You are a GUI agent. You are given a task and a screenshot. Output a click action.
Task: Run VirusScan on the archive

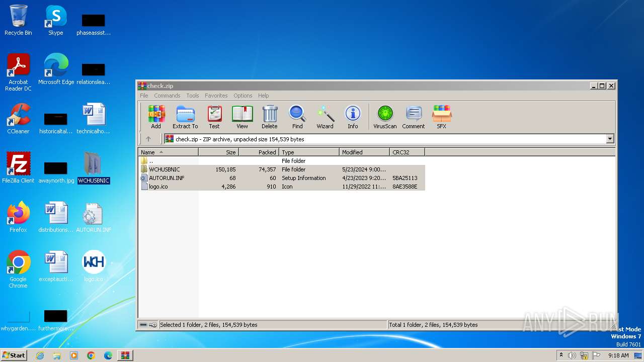click(385, 117)
